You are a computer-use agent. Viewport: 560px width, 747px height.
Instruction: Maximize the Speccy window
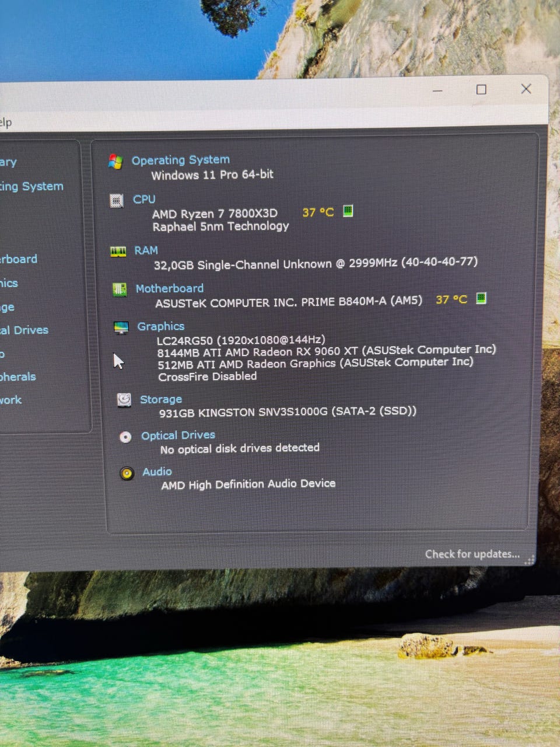point(481,89)
